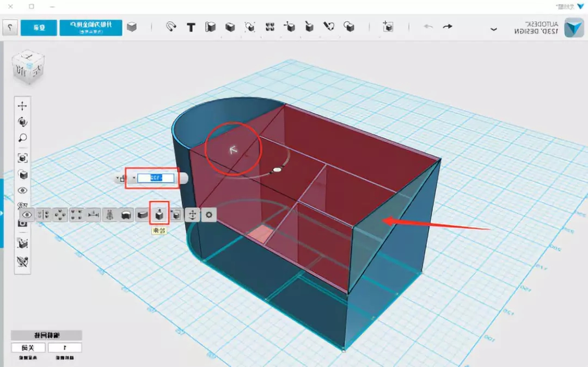Open the Grouping tool menu
Viewport: 588px width, 367px height.
click(x=249, y=27)
